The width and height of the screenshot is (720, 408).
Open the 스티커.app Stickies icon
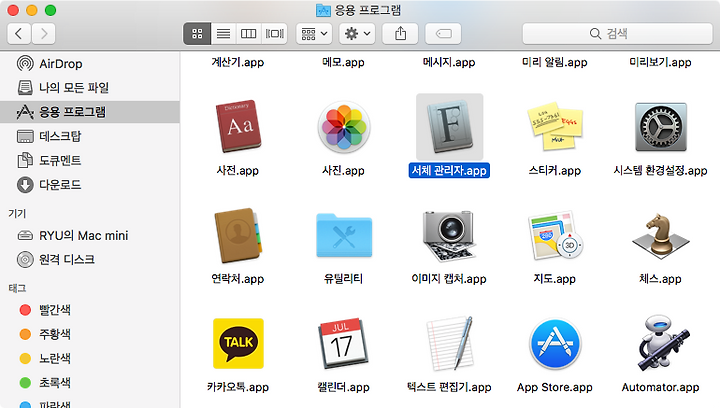(x=555, y=126)
